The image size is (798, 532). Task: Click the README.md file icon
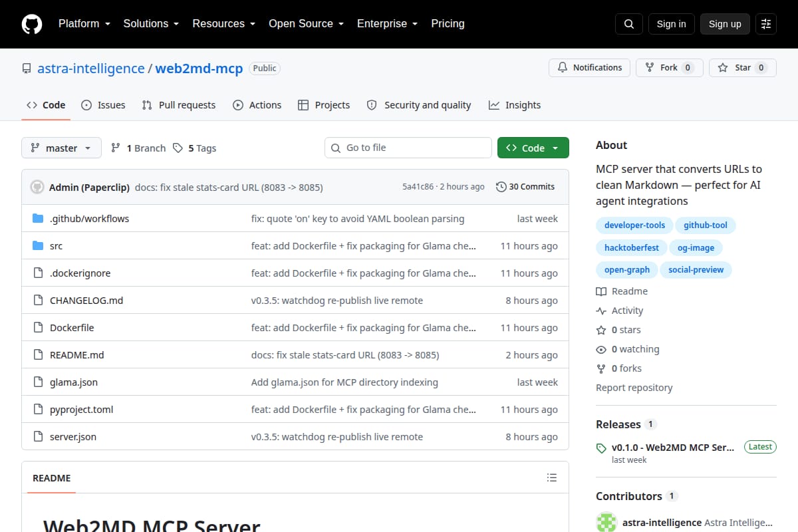click(x=38, y=355)
